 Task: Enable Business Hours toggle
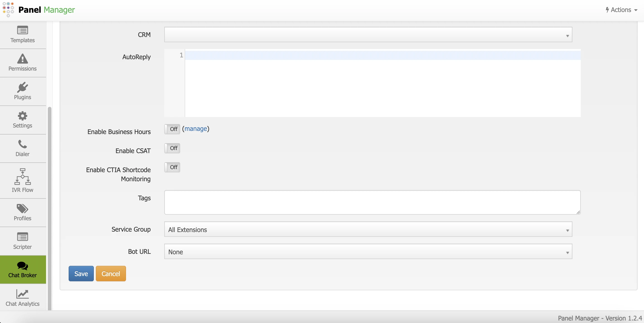pyautogui.click(x=172, y=129)
